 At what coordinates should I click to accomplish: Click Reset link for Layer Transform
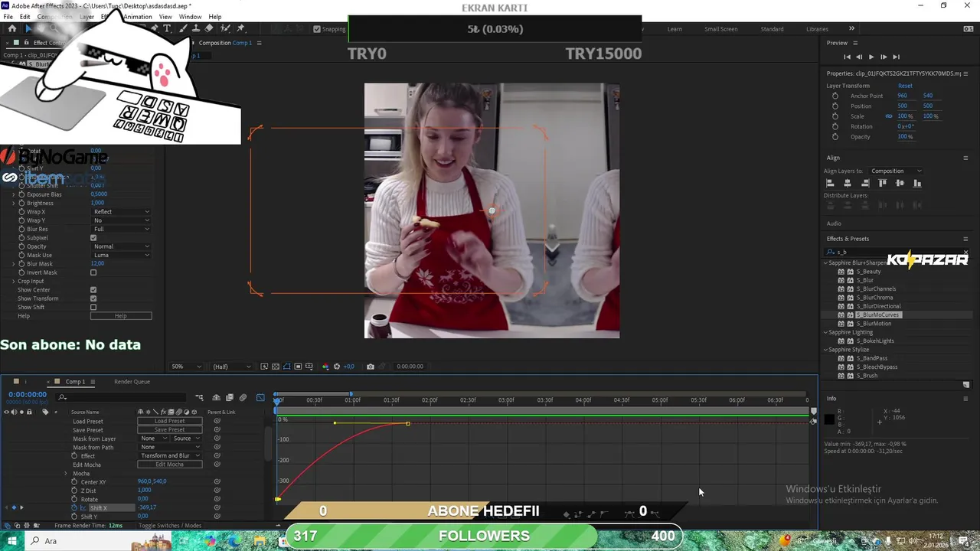905,86
